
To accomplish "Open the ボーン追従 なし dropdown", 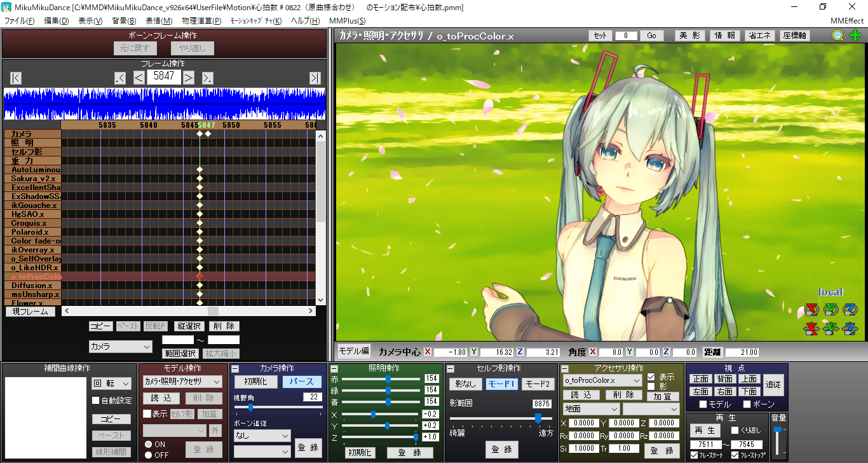I will (x=262, y=436).
